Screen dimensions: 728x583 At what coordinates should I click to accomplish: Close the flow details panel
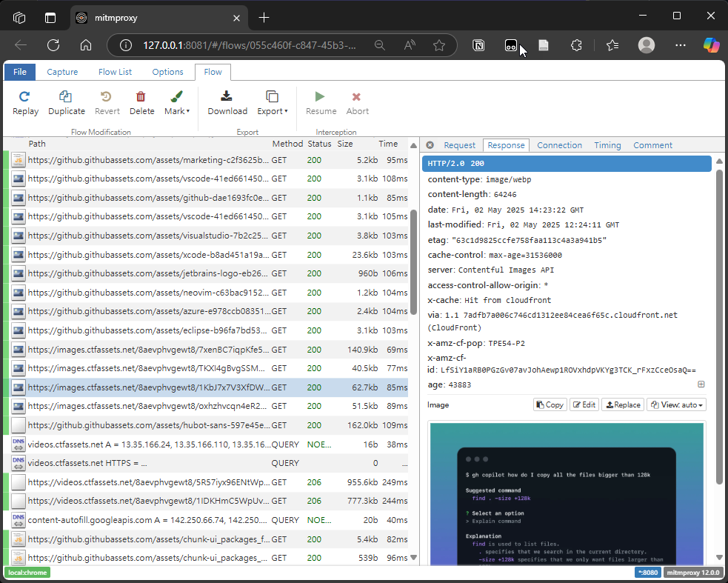(430, 145)
